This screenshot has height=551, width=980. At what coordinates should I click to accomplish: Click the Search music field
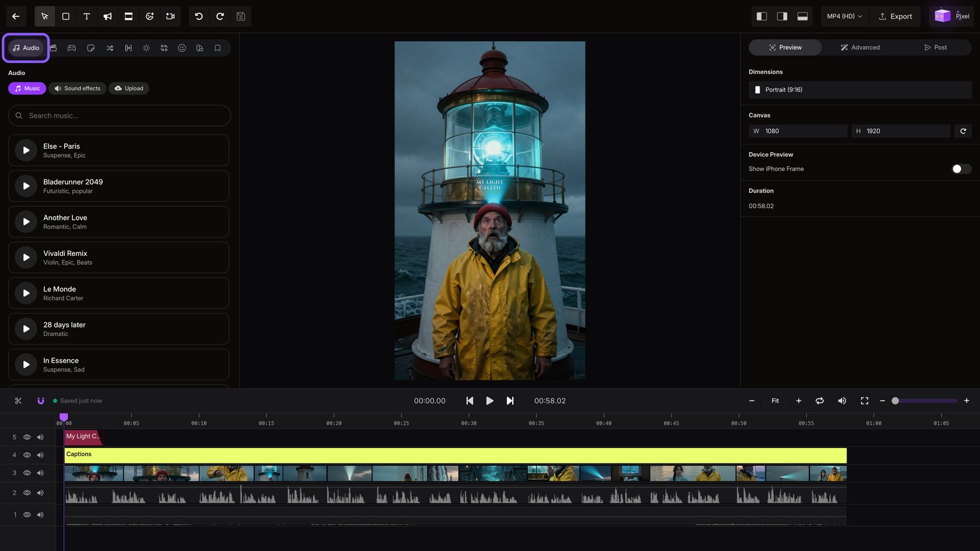click(119, 116)
